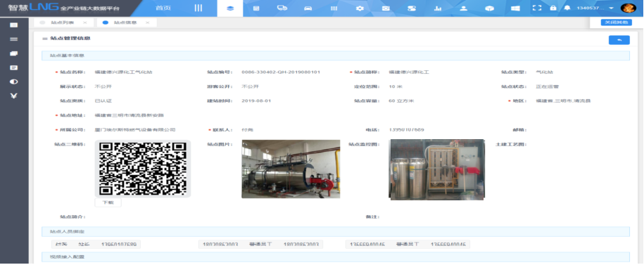The width and height of the screenshot is (644, 265).
Task: Click the 下载 button under QR code
Action: tap(108, 202)
